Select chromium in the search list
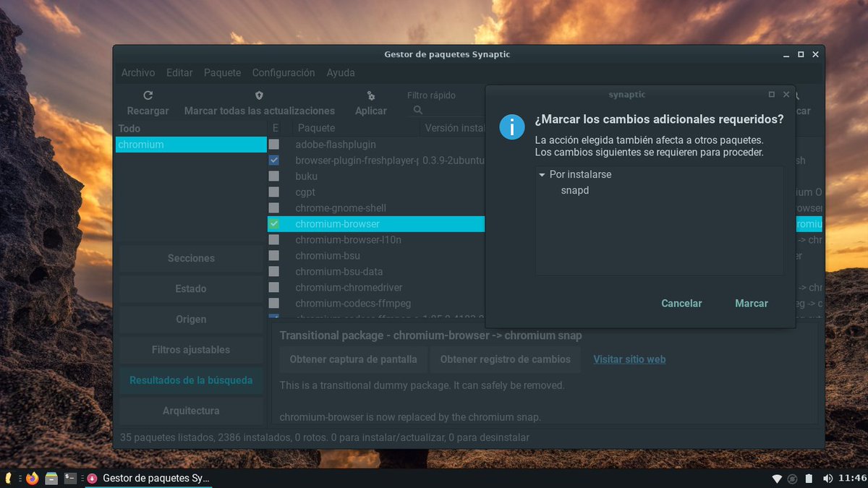 click(191, 145)
